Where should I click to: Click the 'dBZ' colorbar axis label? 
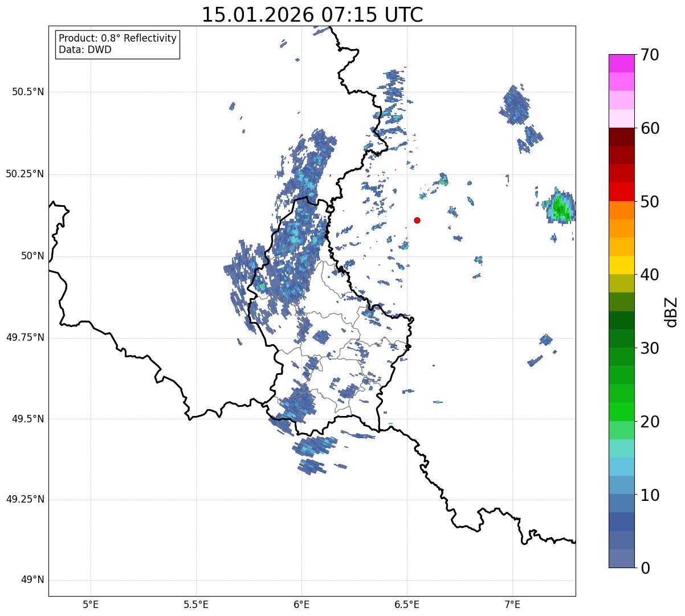(671, 311)
